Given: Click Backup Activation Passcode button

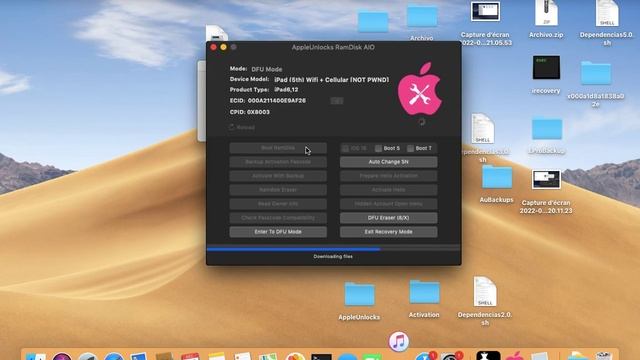Looking at the screenshot, I should [278, 162].
